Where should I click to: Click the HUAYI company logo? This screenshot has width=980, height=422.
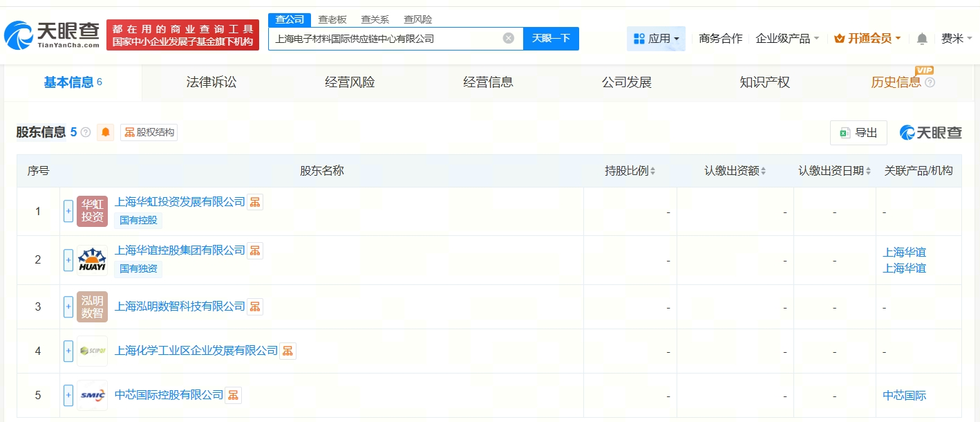click(x=93, y=260)
